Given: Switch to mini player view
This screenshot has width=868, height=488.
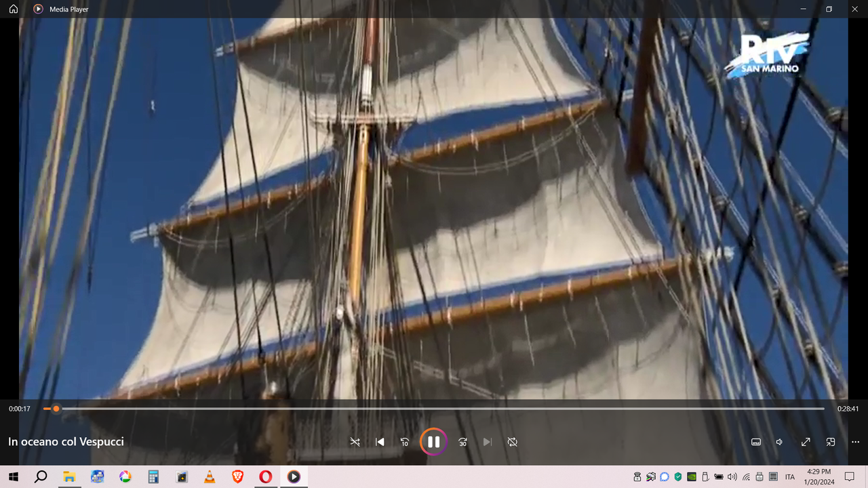Looking at the screenshot, I should [x=830, y=442].
